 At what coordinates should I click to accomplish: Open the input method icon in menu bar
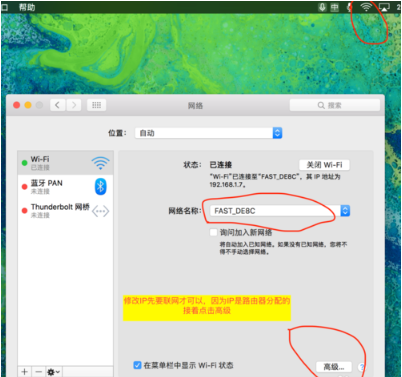[334, 7]
